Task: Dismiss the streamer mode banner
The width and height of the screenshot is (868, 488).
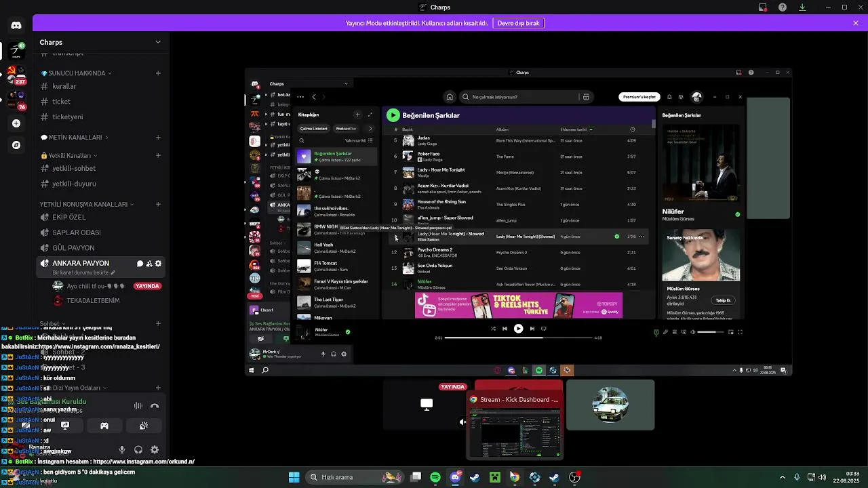Action: click(856, 23)
